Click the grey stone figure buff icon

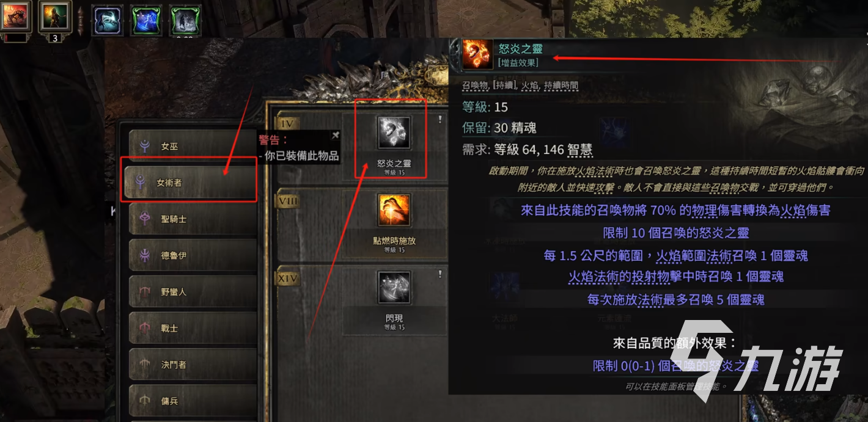coord(186,20)
